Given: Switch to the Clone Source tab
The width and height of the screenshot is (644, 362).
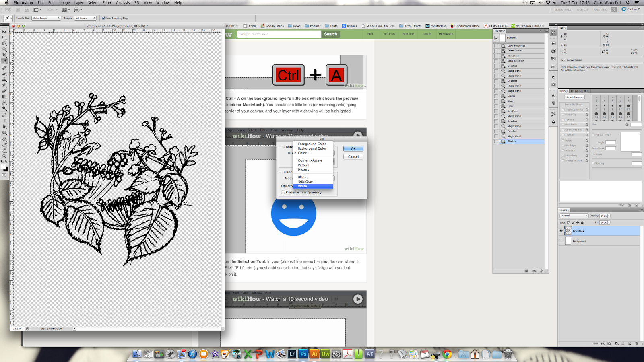Looking at the screenshot, I should point(580,91).
